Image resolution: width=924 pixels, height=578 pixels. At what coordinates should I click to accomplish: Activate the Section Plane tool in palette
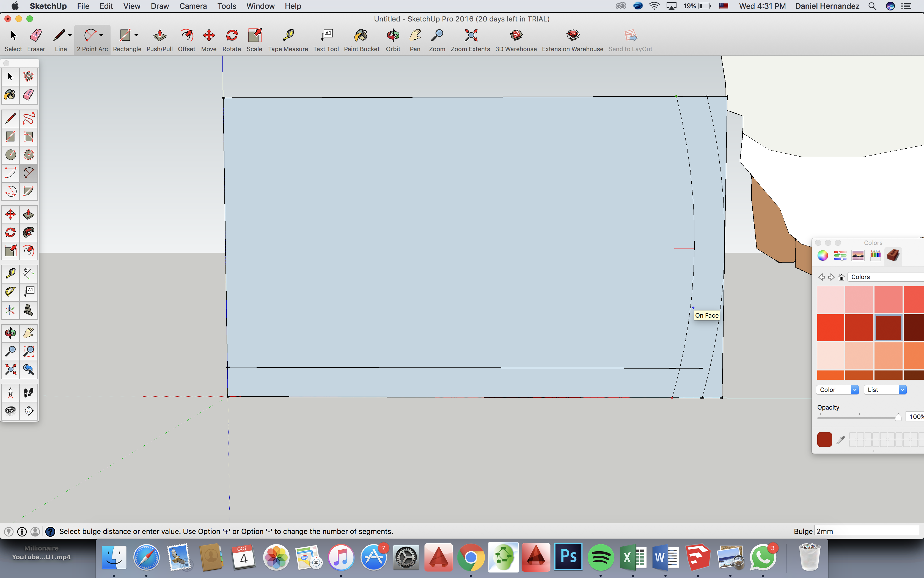(29, 411)
